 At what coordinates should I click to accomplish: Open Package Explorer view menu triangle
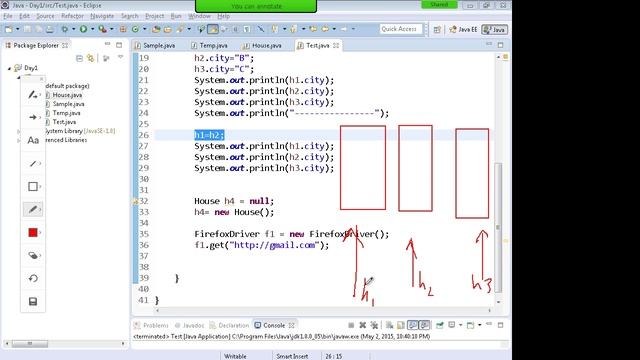[x=120, y=58]
